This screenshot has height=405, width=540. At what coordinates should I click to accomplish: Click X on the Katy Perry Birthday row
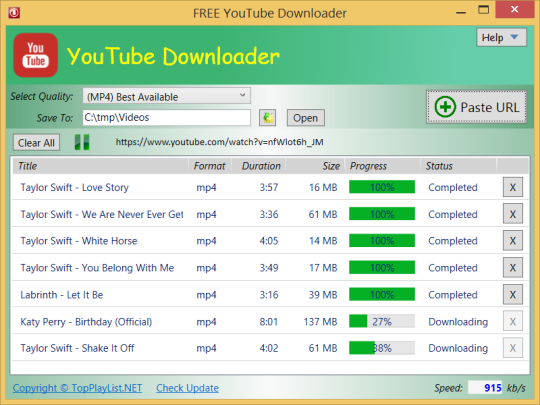(513, 321)
